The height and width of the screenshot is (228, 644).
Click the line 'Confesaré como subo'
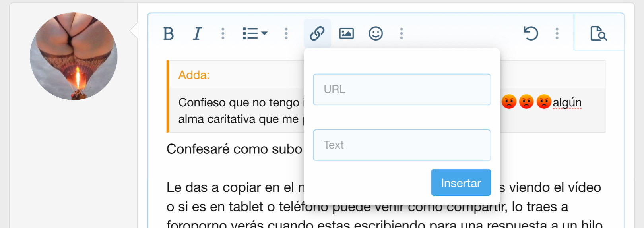235,149
